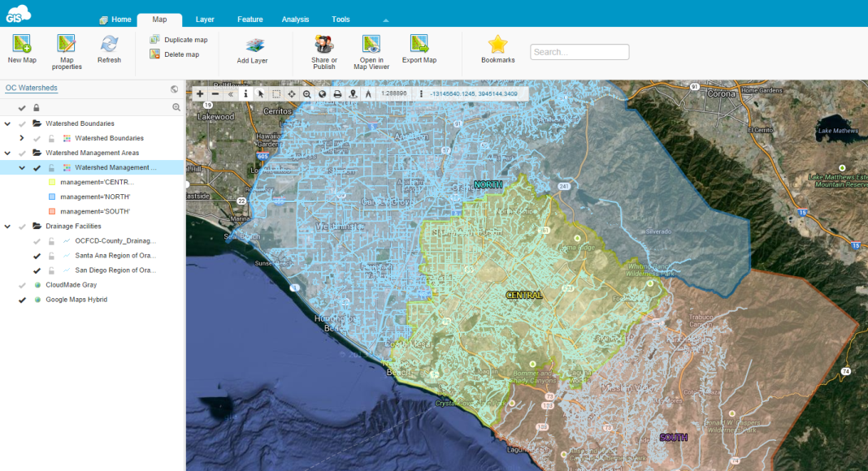Activate the measure compass tool
The width and height of the screenshot is (868, 471).
tap(368, 94)
